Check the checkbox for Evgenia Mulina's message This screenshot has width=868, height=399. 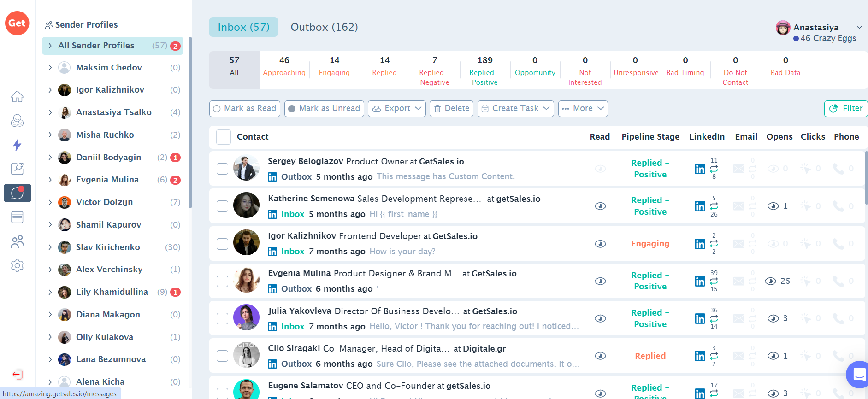223,281
